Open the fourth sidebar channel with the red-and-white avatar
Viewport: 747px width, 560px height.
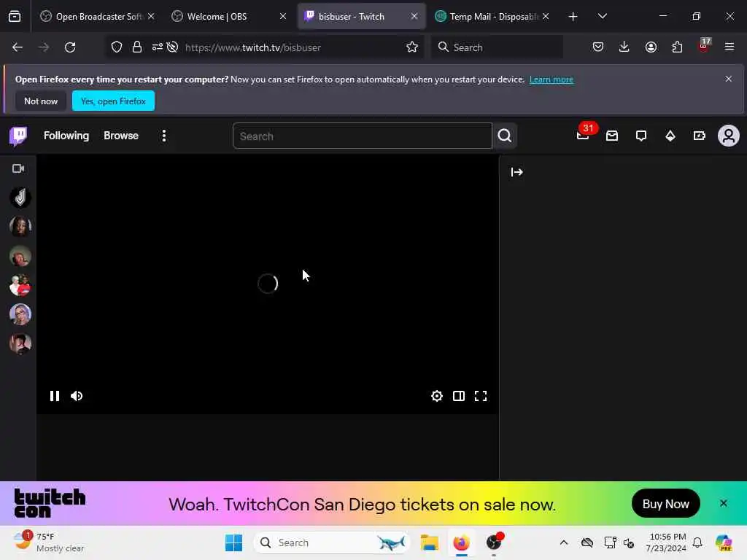pos(20,285)
